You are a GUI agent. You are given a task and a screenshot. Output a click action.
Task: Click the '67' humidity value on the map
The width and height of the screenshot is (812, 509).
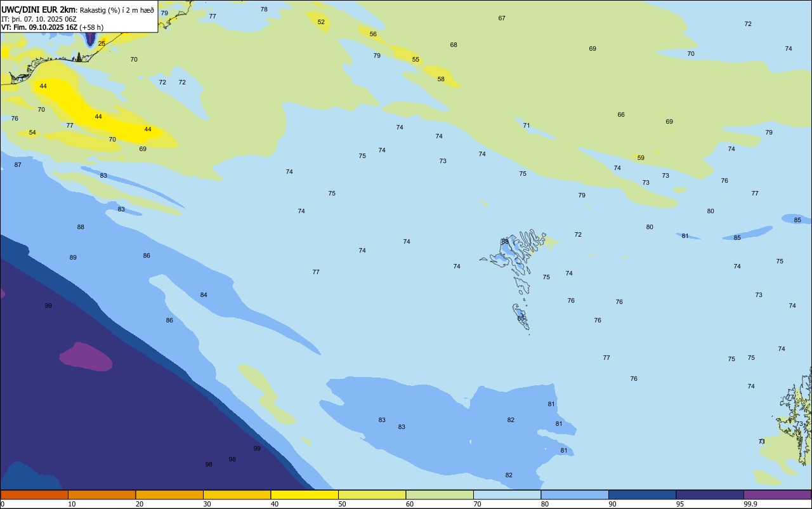click(502, 18)
